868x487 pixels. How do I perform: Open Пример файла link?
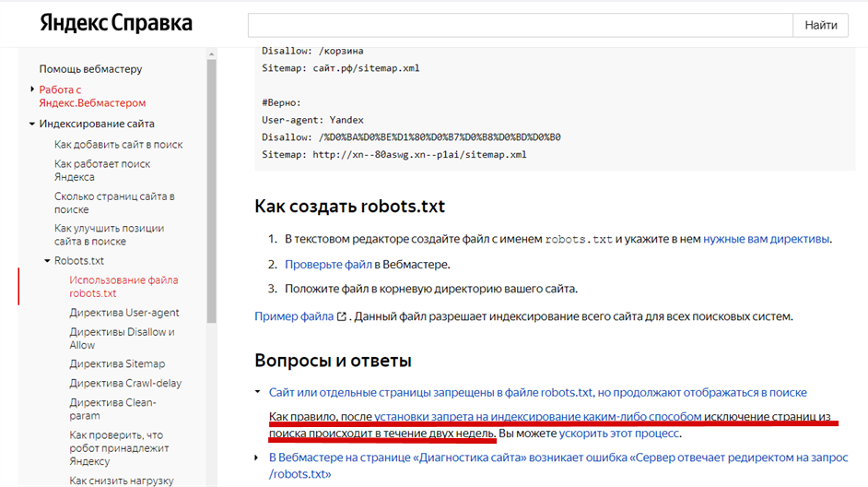point(294,316)
